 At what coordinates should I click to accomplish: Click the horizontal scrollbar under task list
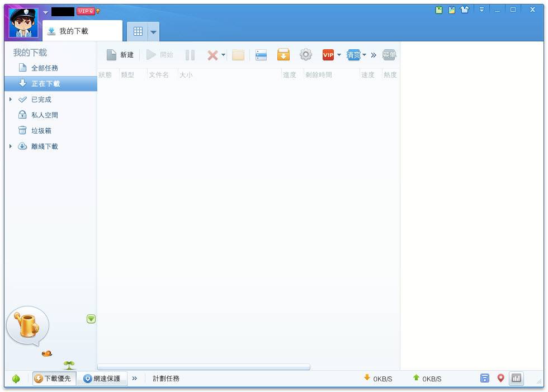click(204, 367)
